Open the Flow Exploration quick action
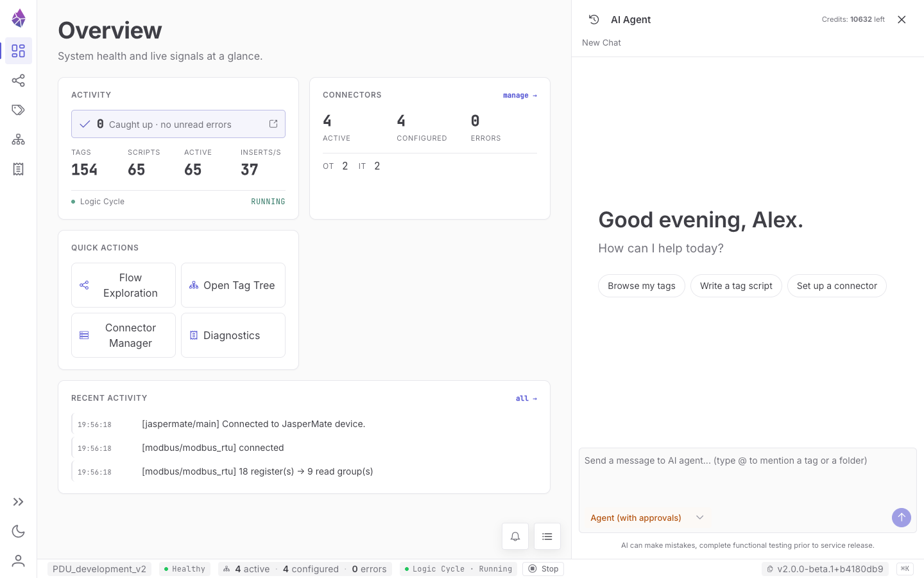This screenshot has height=578, width=924. tap(123, 285)
